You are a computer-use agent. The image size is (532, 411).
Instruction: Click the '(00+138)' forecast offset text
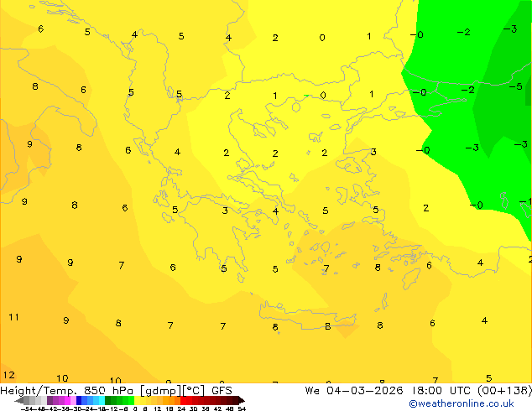(504, 391)
